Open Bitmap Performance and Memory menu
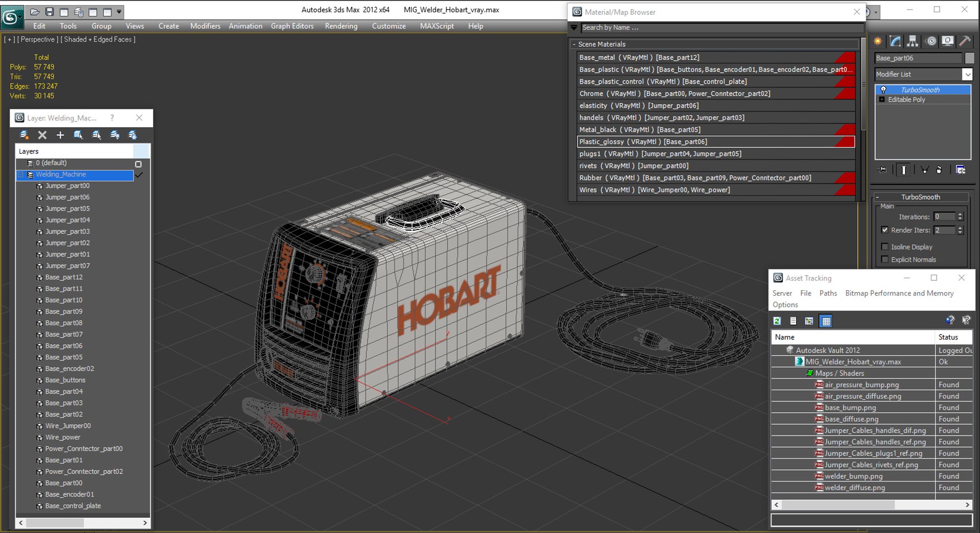Image resolution: width=980 pixels, height=533 pixels. click(x=899, y=293)
